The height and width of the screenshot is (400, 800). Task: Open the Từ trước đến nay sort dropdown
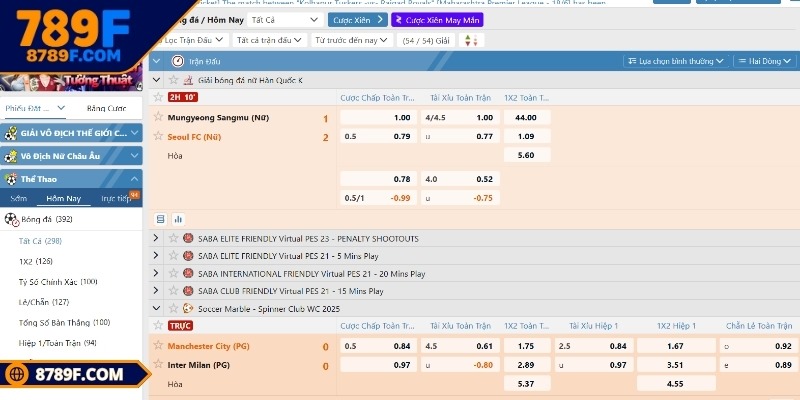pyautogui.click(x=352, y=40)
